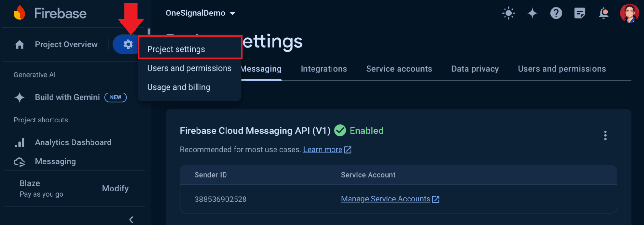Open the help question mark icon

(556, 13)
